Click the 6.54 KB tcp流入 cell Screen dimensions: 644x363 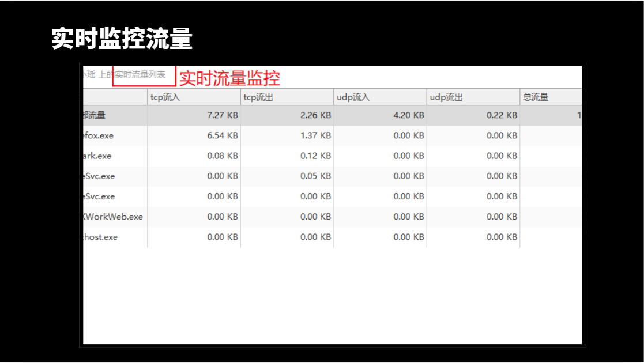(194, 135)
